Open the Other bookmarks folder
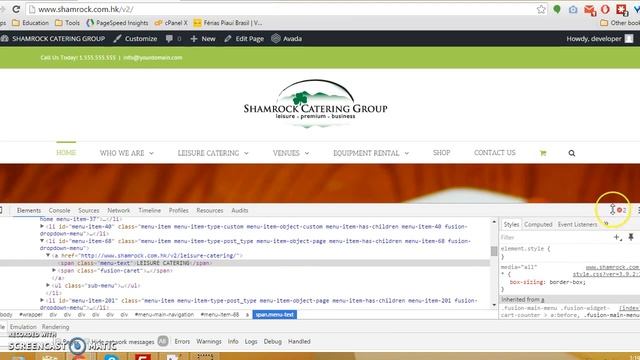Image resolution: width=640 pixels, height=360 pixels. pyautogui.click(x=620, y=23)
